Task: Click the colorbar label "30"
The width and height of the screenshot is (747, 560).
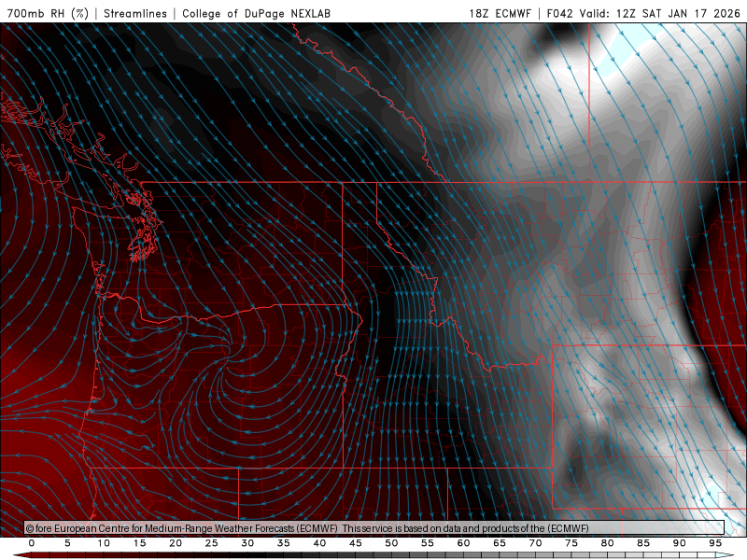Action: [247, 543]
